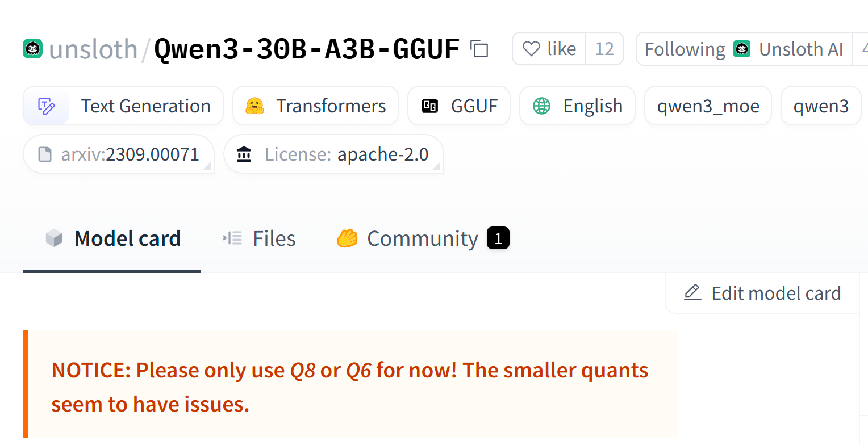
Task: Click the GGUF library icon
Action: pos(429,106)
